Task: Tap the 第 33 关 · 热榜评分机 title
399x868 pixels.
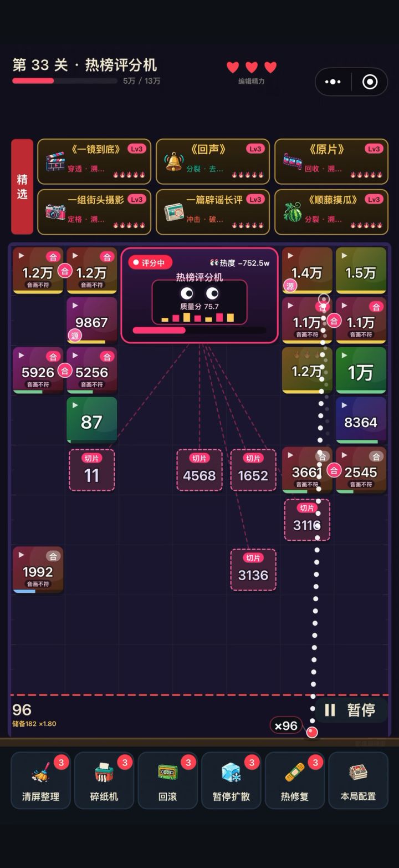Action: pos(85,65)
